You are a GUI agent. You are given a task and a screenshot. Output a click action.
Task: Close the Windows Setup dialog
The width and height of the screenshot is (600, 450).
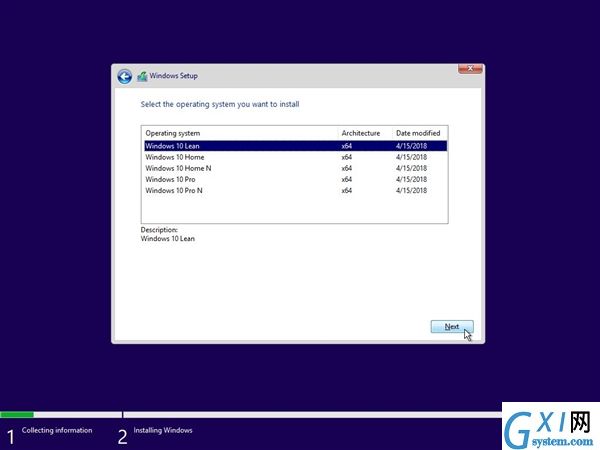tap(470, 69)
